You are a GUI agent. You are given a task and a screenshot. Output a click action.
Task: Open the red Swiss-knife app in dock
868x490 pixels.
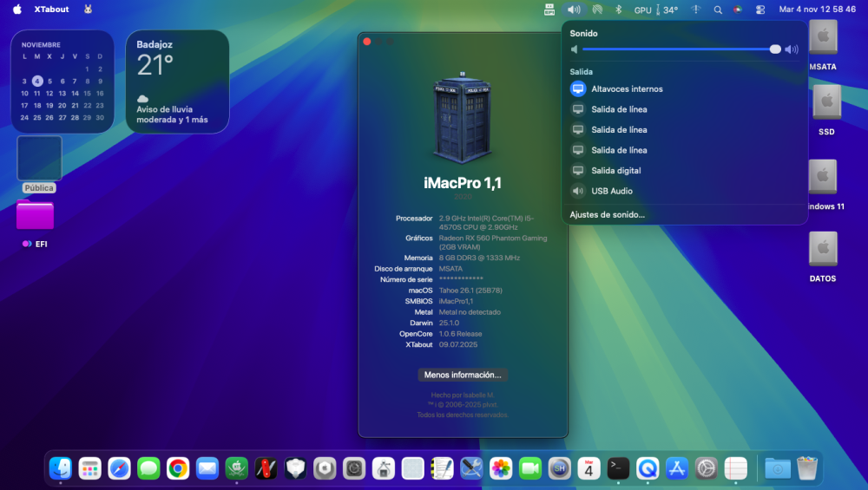pos(266,468)
